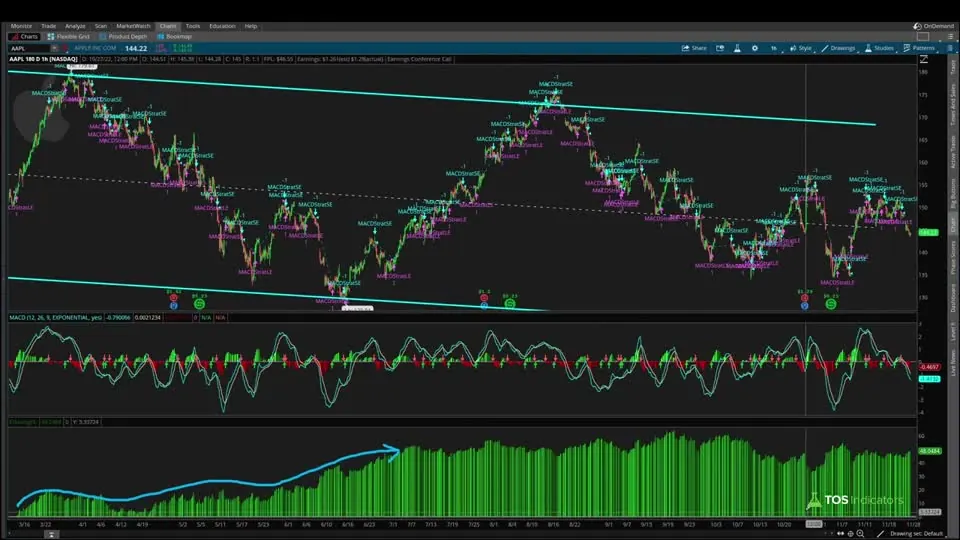Click the crosshair pan icon at bottom
The height and width of the screenshot is (540, 960).
point(850,534)
